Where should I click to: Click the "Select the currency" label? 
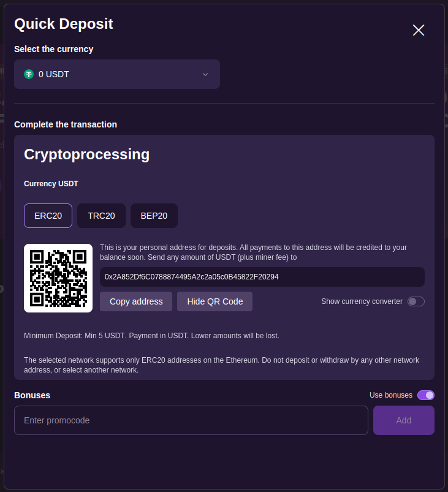[x=54, y=49]
